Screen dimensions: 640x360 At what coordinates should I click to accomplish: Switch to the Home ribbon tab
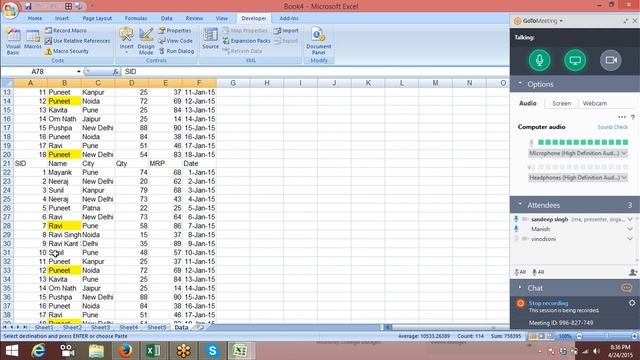pyautogui.click(x=35, y=18)
